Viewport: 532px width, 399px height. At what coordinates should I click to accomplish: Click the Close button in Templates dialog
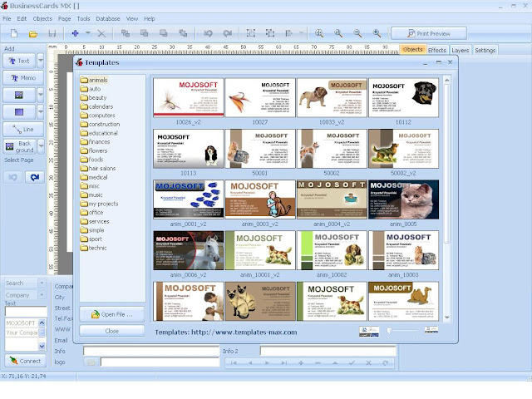111,331
